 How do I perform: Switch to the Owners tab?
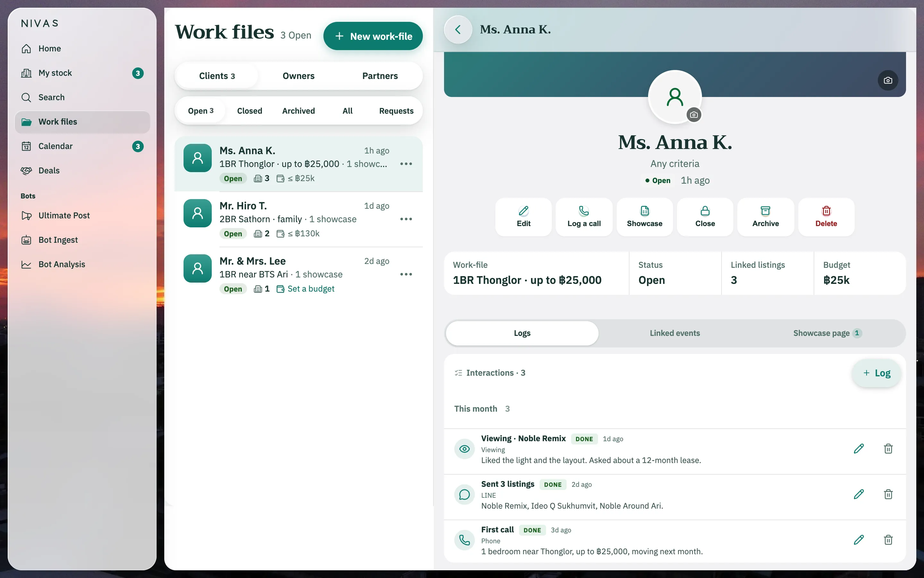click(x=299, y=76)
